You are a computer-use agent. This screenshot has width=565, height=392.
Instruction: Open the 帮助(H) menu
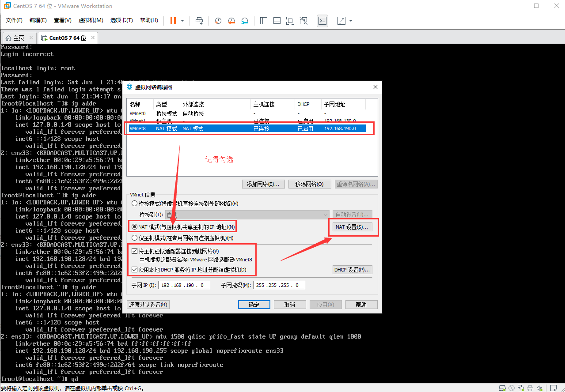pos(149,20)
